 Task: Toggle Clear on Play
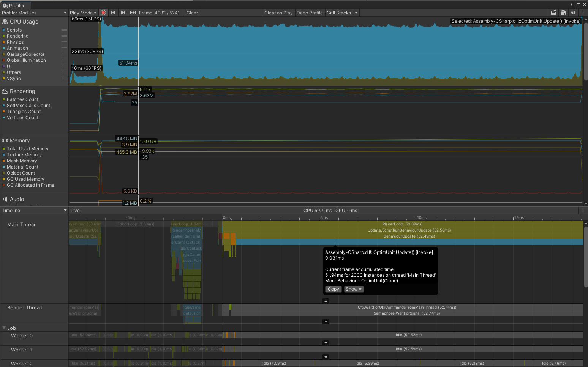click(278, 13)
